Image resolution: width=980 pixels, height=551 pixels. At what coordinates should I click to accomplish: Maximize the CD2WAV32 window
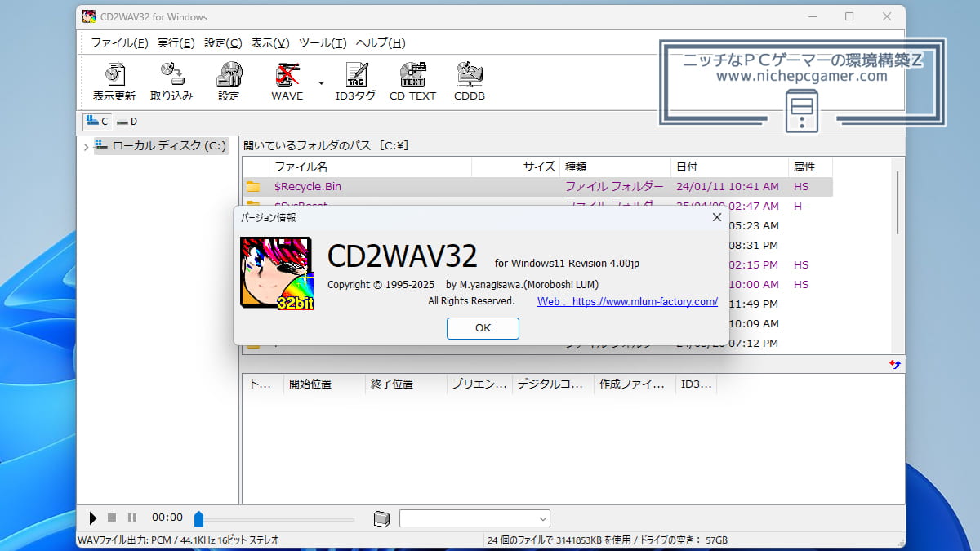(849, 16)
